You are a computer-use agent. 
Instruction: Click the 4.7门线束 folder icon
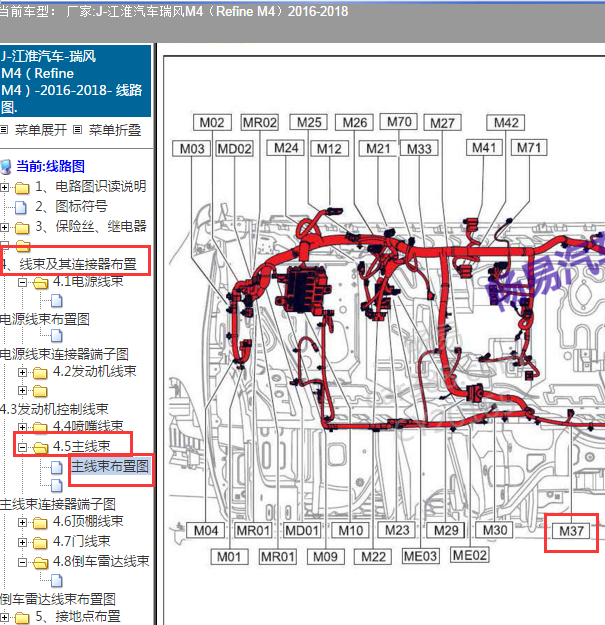(x=40, y=543)
